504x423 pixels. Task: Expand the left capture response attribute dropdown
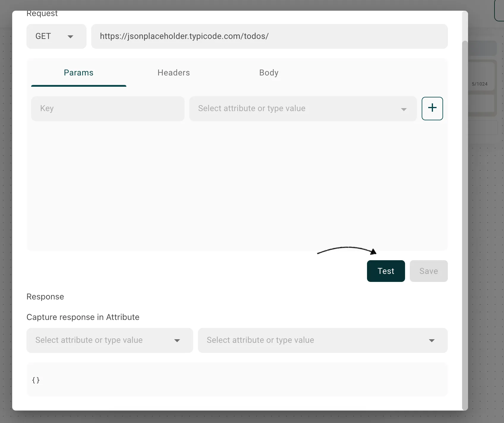177,340
